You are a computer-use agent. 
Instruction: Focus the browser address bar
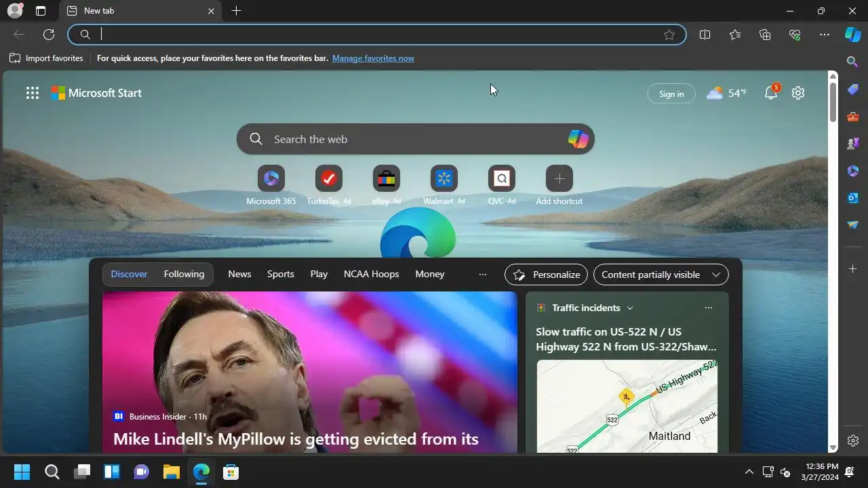pos(377,35)
